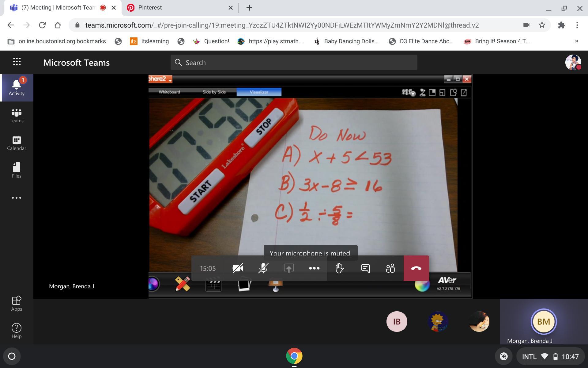Open Files in the left sidebar
Image resolution: width=588 pixels, height=368 pixels.
[x=17, y=171]
